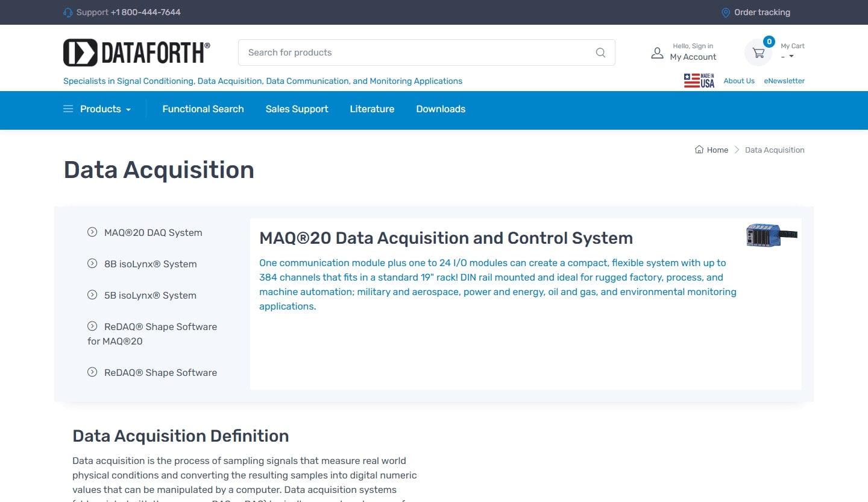Select 8B isoLynx® System in sidebar
Image resolution: width=868 pixels, height=502 pixels.
click(x=150, y=264)
